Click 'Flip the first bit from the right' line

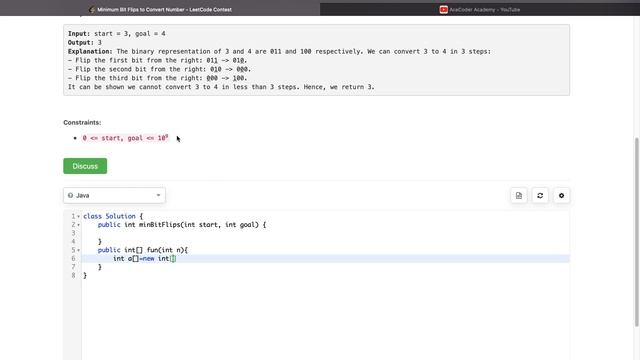(x=158, y=60)
